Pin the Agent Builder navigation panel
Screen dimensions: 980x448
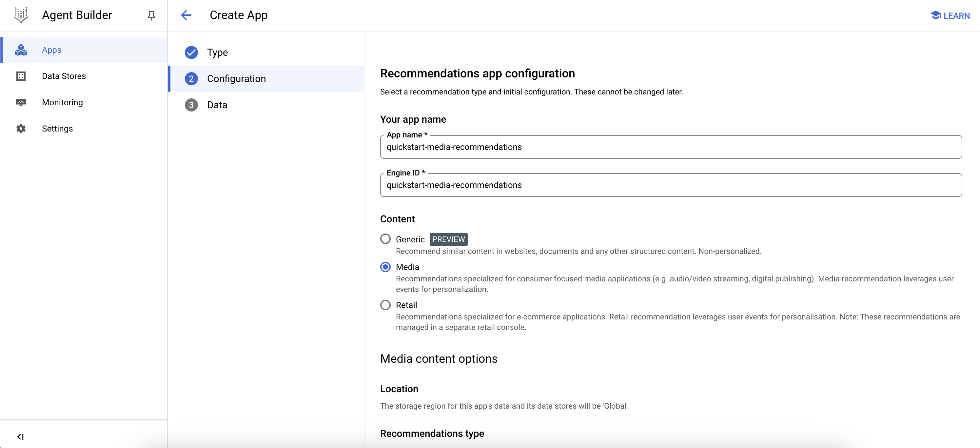click(151, 15)
